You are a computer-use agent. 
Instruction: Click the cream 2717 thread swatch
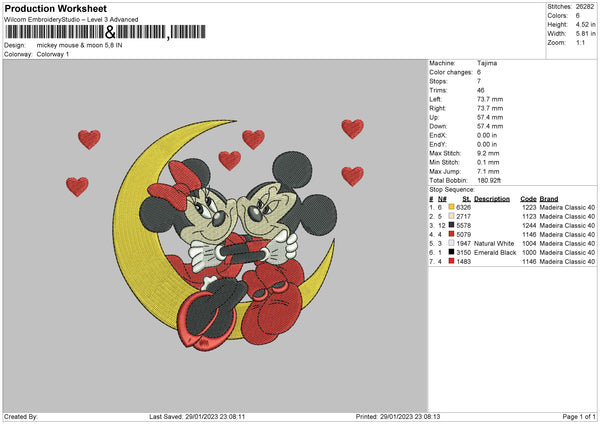tap(452, 216)
